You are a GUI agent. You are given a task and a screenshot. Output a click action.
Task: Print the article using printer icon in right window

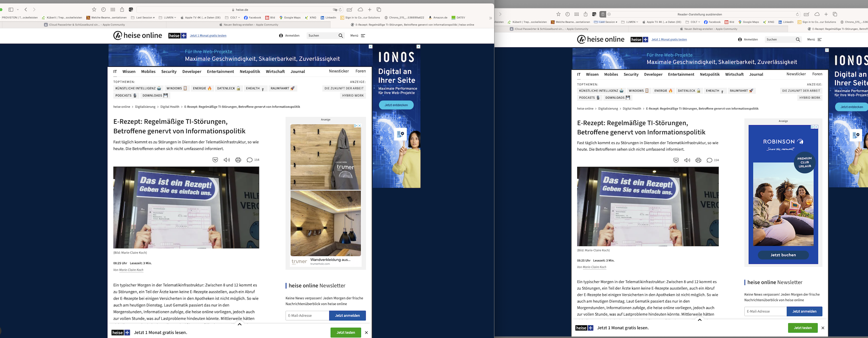(x=698, y=160)
